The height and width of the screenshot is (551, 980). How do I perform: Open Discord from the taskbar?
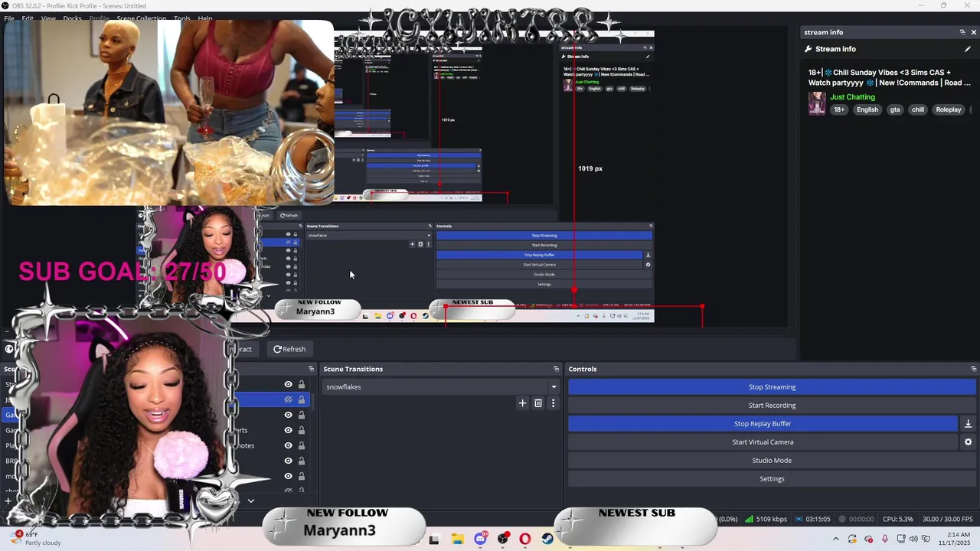pyautogui.click(x=480, y=539)
